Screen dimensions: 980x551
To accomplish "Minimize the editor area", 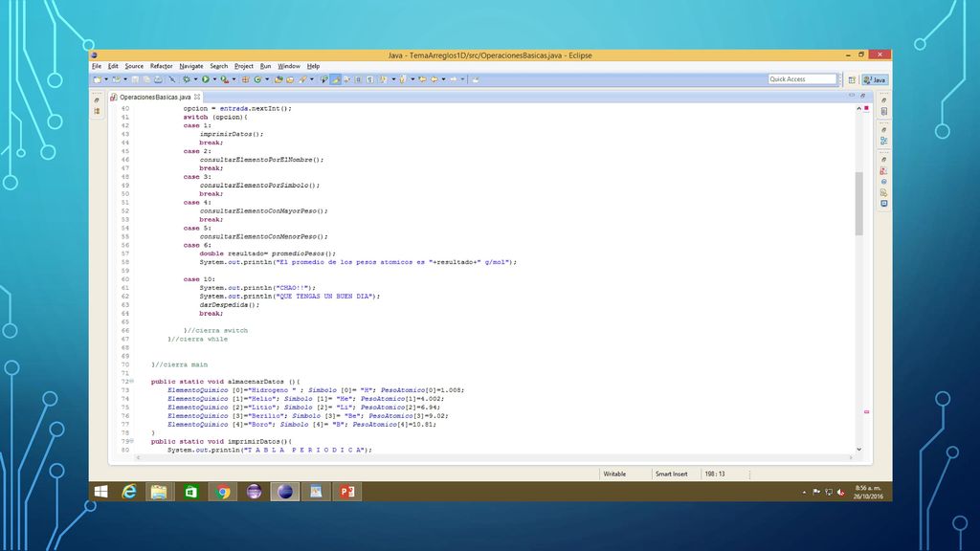I will pos(851,95).
